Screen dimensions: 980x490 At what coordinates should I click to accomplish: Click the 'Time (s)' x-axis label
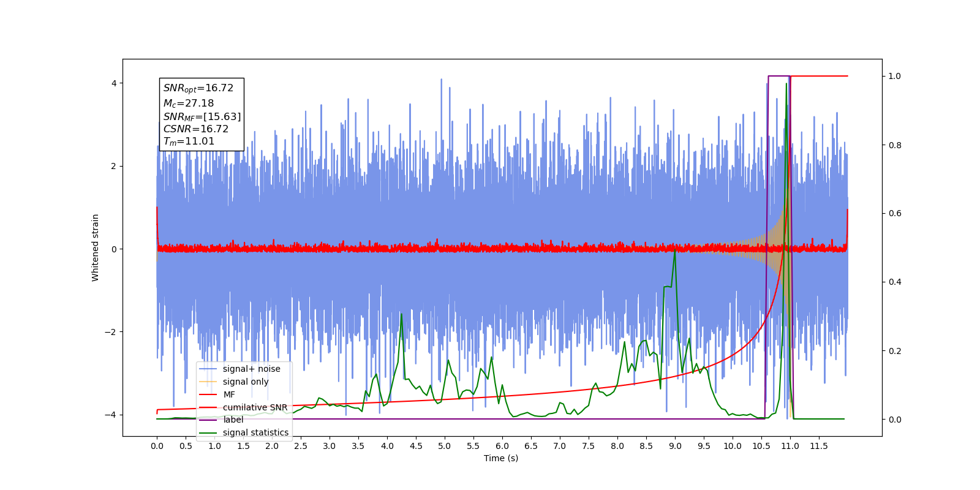(x=501, y=458)
